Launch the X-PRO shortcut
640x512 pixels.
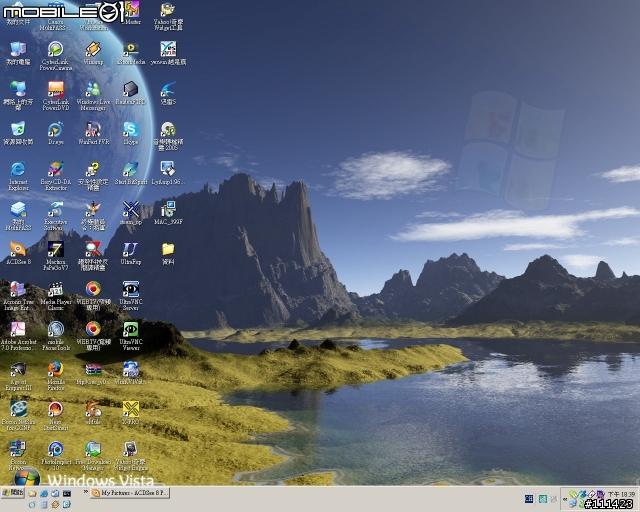[x=131, y=413]
